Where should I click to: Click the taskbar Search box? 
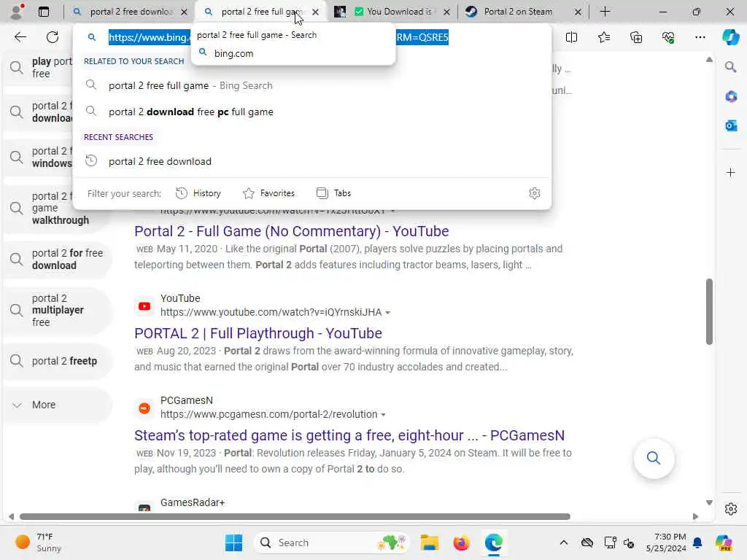332,542
